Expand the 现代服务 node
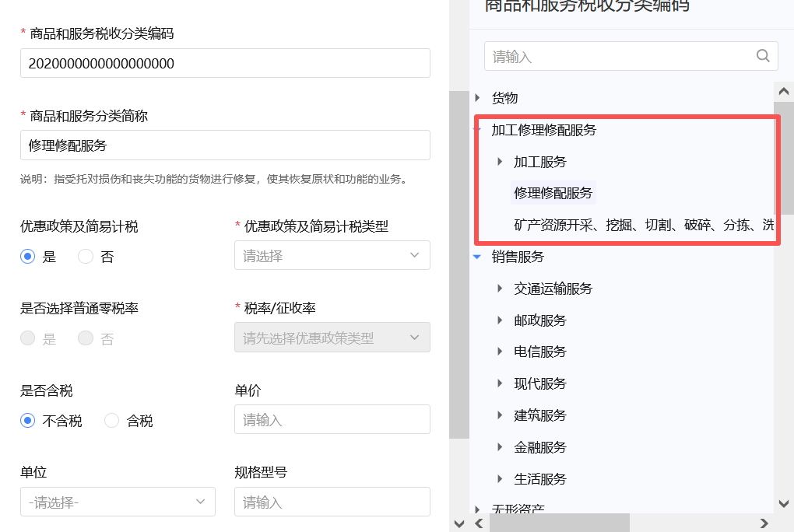The image size is (794, 532). click(498, 383)
